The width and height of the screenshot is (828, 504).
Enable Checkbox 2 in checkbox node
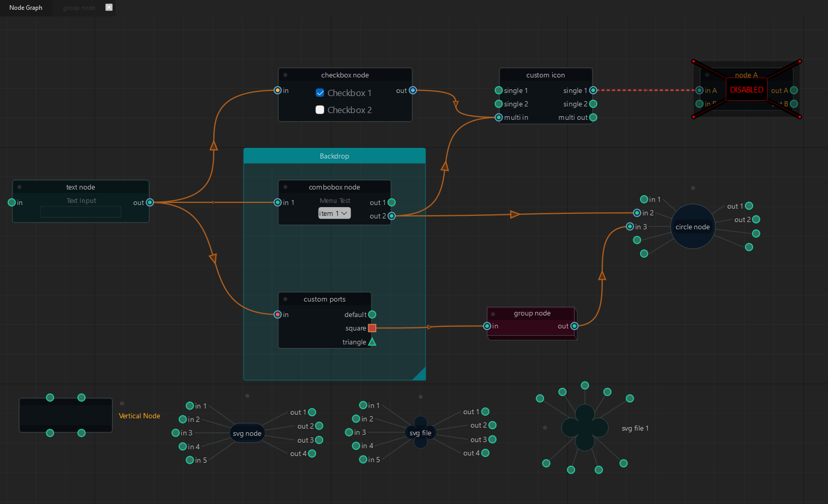(320, 110)
